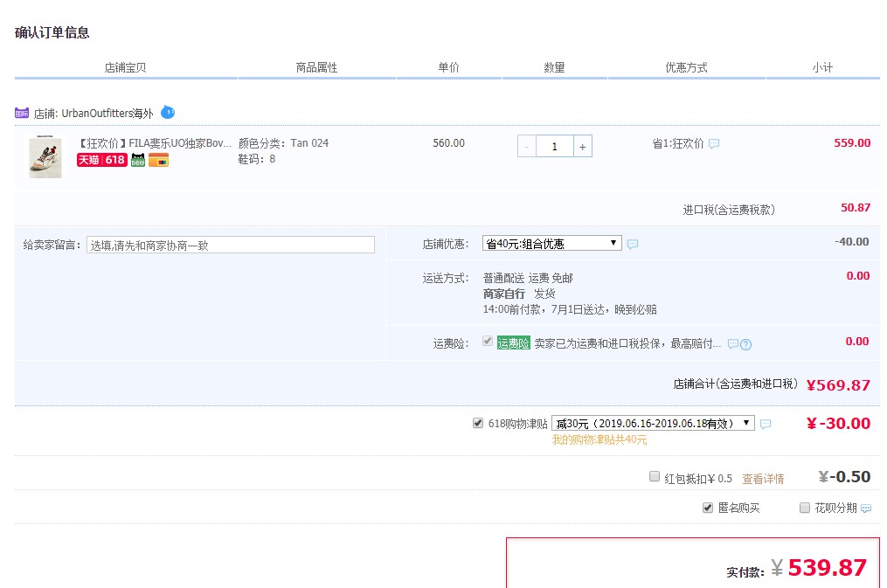This screenshot has width=887, height=588.
Task: Open info bubble next to 省1:狂欢价
Action: pos(714,143)
